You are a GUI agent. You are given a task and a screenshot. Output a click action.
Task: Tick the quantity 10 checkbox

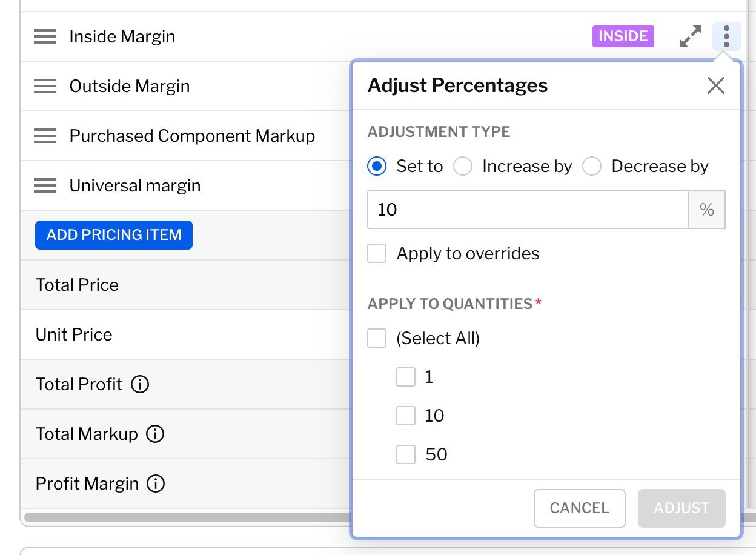(406, 416)
